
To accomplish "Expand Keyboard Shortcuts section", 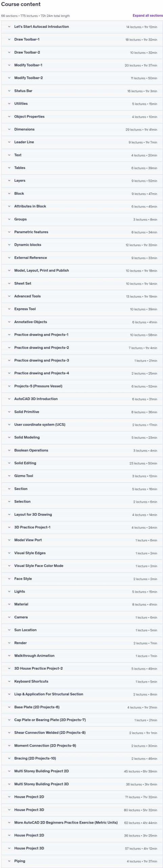I will (82, 681).
